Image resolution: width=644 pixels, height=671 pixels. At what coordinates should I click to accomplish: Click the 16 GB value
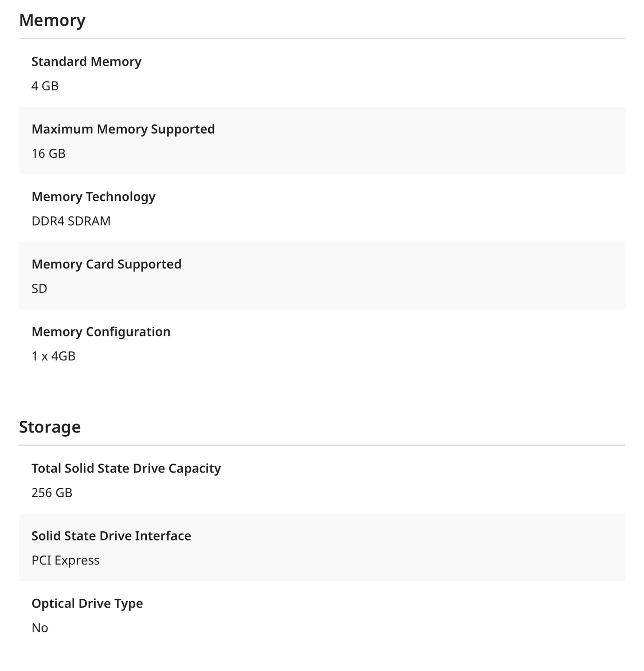coord(48,154)
